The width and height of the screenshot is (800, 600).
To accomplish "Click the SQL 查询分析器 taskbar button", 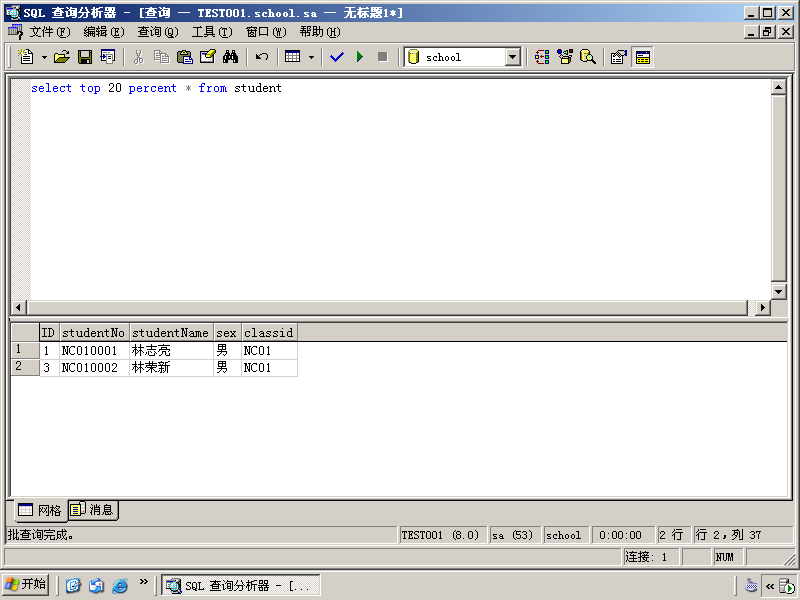I will [x=241, y=585].
